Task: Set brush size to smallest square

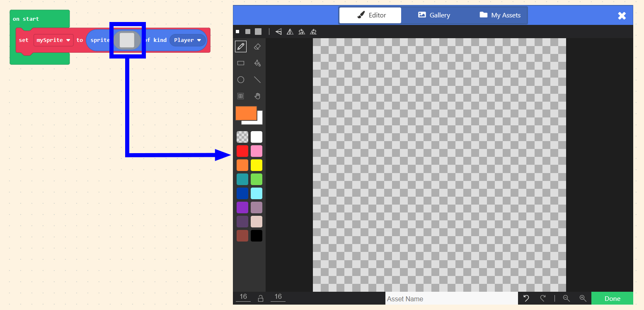Action: [x=237, y=32]
